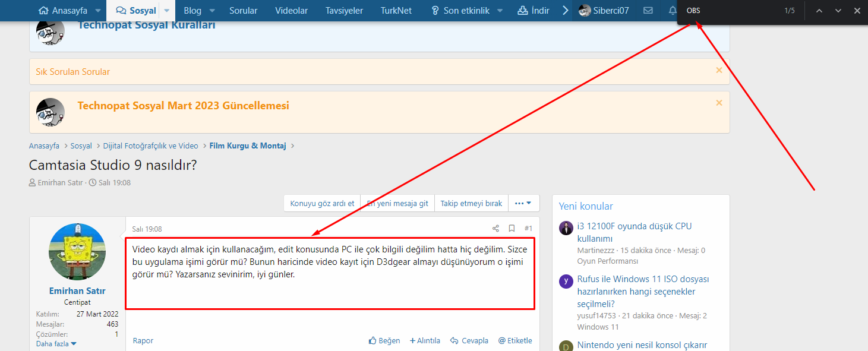Click post timestamp Salı 19:08 in message header
The height and width of the screenshot is (351, 868).
(147, 229)
